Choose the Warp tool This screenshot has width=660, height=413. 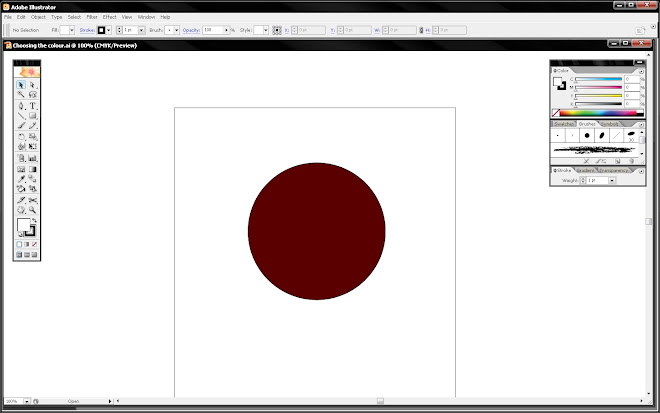(x=21, y=147)
